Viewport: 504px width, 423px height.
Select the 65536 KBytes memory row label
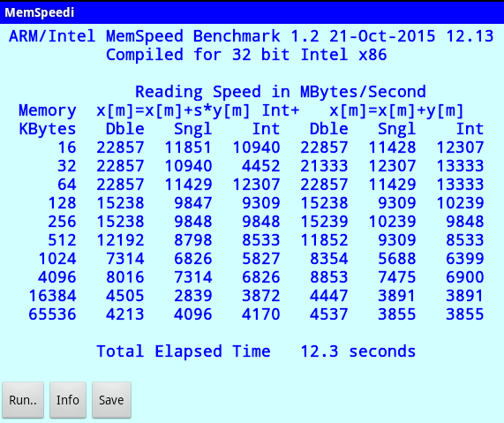[52, 314]
